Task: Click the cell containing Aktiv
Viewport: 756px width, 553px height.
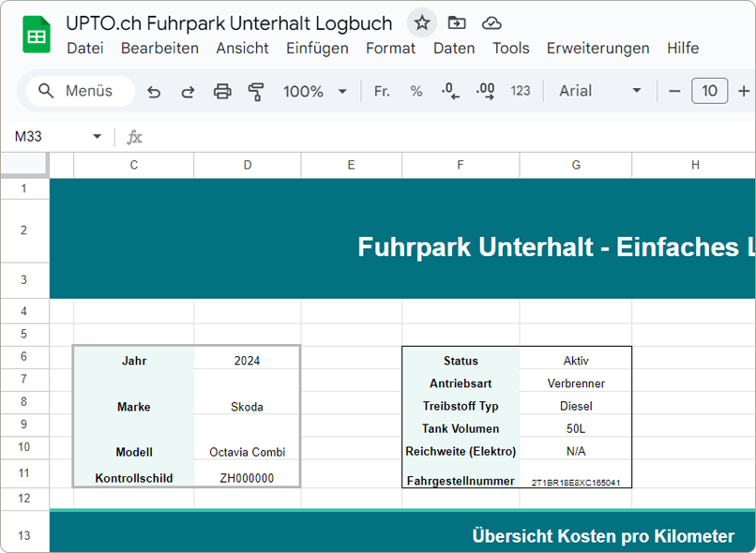Action: [576, 358]
